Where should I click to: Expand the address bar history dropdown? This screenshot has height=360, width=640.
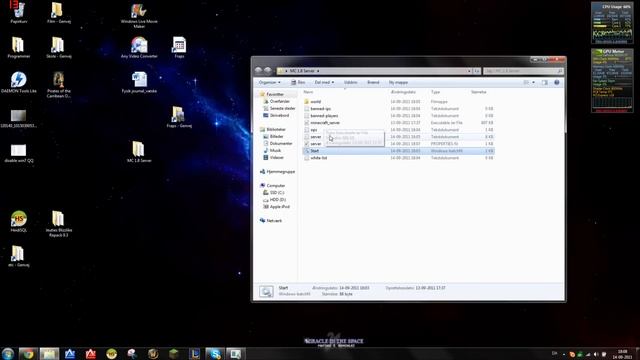469,71
